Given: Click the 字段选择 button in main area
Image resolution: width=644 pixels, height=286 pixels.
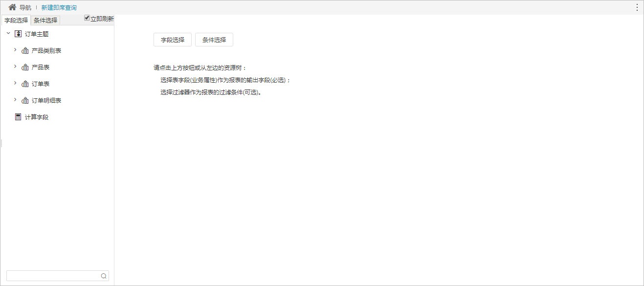Looking at the screenshot, I should 173,40.
